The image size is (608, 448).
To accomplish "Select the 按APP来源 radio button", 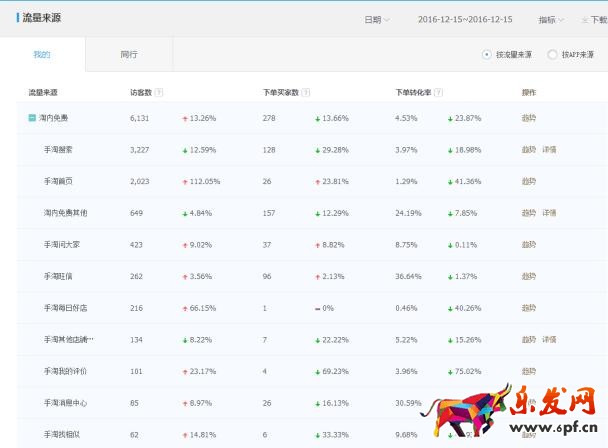I will click(x=552, y=55).
